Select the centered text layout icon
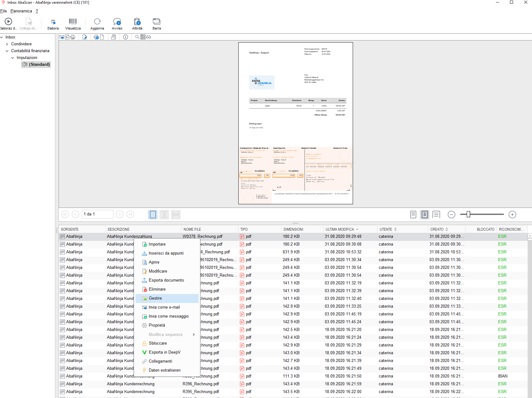This screenshot has height=398, width=532. pos(425,215)
